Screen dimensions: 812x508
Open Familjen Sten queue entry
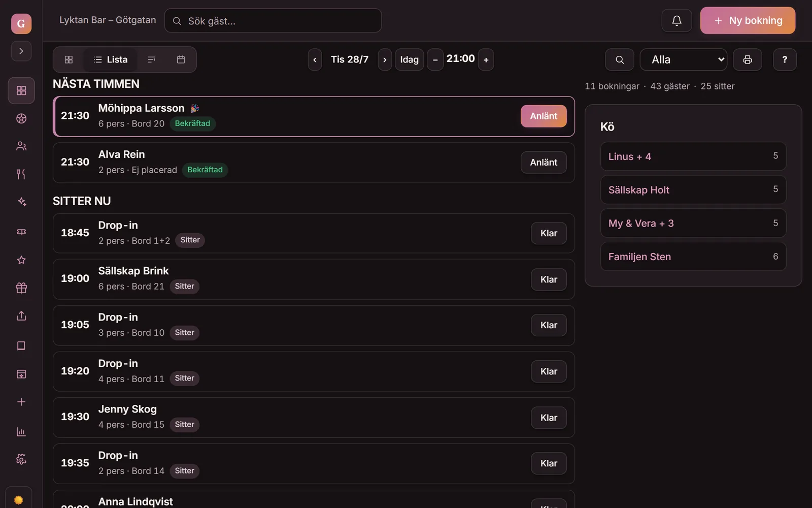point(693,257)
